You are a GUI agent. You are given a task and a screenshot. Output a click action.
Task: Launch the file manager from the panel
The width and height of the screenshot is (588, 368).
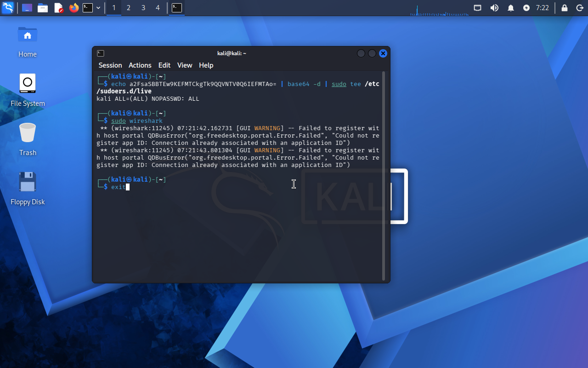click(x=43, y=8)
